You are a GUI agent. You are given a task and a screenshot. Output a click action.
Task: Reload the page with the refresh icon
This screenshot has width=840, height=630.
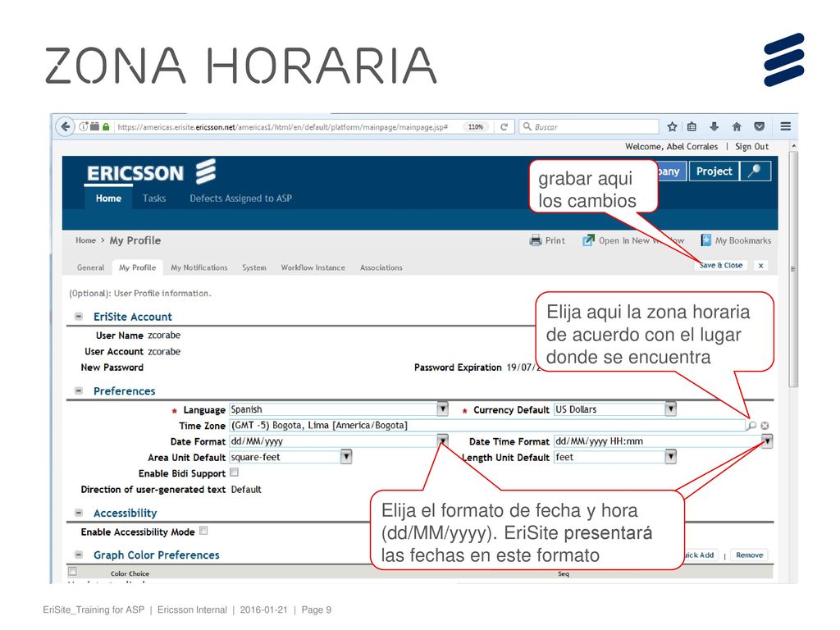click(504, 127)
